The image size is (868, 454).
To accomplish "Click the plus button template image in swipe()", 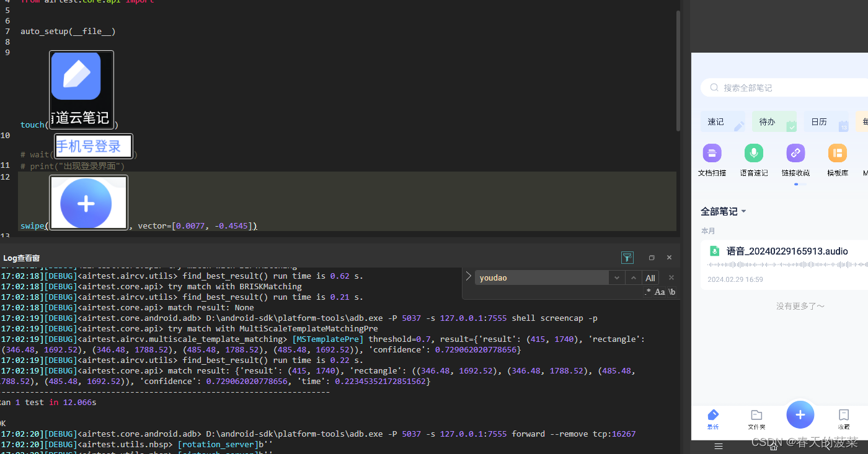I will [89, 203].
